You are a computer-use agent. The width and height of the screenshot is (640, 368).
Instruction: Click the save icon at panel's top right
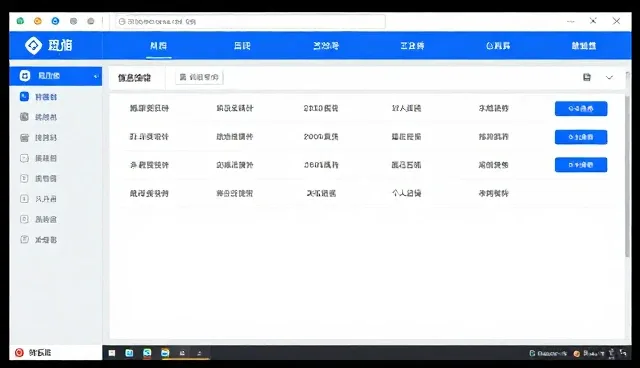tap(587, 77)
